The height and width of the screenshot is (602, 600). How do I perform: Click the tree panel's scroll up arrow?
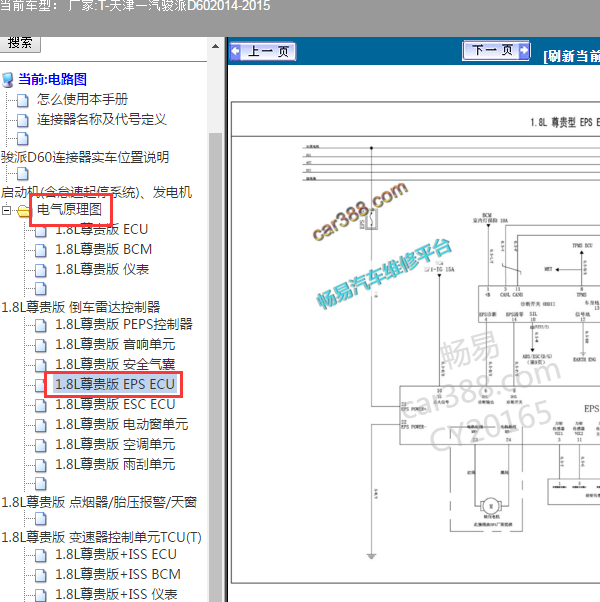[x=215, y=46]
